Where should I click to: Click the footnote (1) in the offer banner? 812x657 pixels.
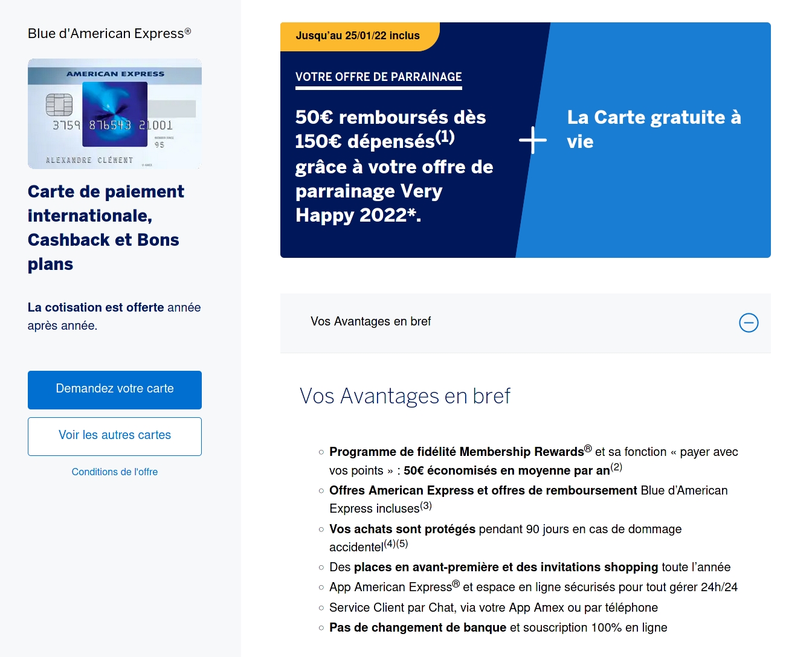pos(445,136)
